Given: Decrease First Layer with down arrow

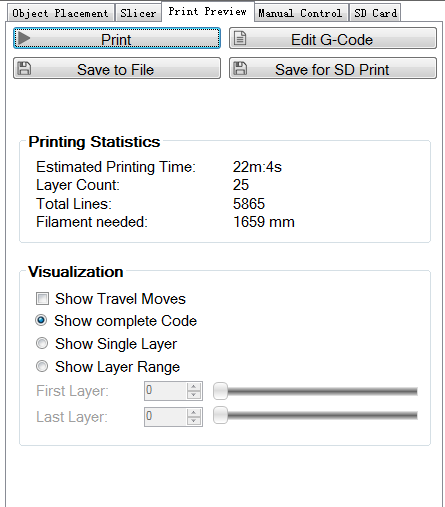Looking at the screenshot, I should 194,395.
